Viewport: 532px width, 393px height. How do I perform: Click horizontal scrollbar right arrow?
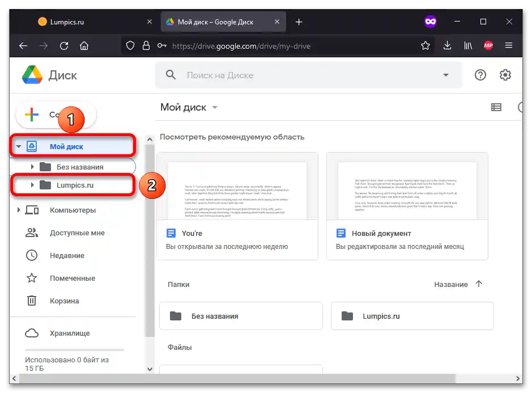pyautogui.click(x=517, y=378)
